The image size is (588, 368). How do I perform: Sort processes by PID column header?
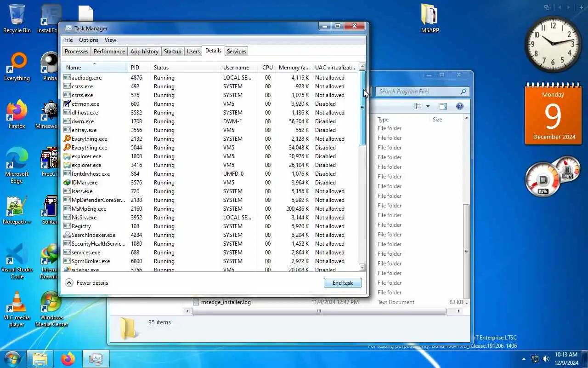(x=139, y=67)
